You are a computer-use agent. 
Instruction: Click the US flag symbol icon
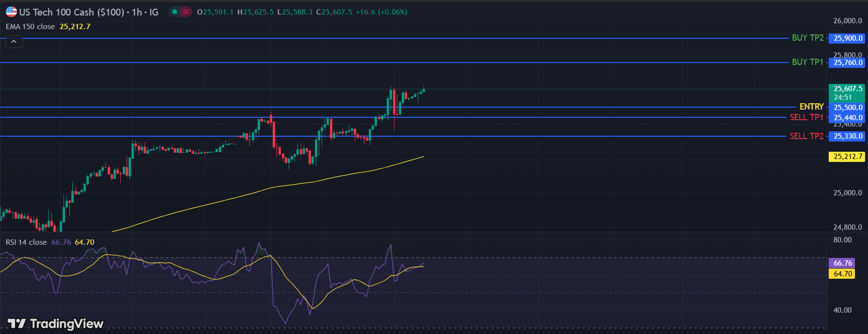[x=11, y=12]
